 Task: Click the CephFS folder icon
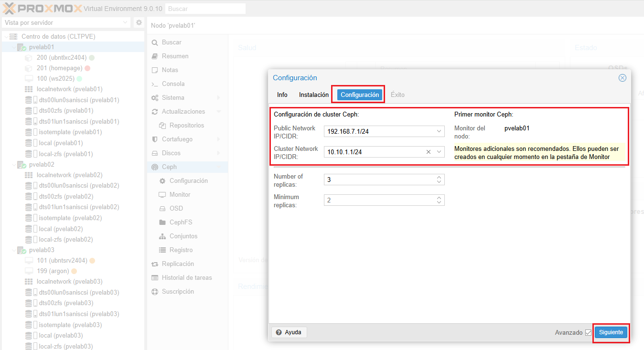161,223
